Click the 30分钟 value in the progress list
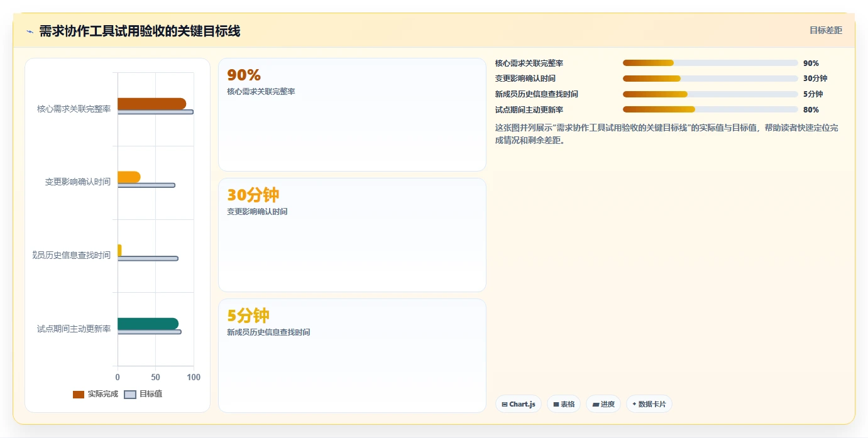The width and height of the screenshot is (868, 438). point(815,79)
